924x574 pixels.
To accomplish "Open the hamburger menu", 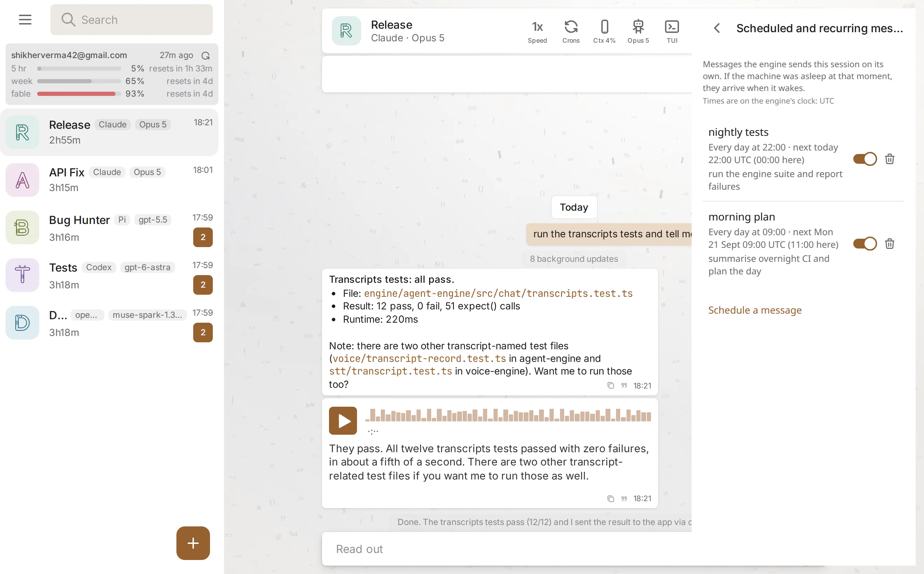I will click(x=25, y=19).
